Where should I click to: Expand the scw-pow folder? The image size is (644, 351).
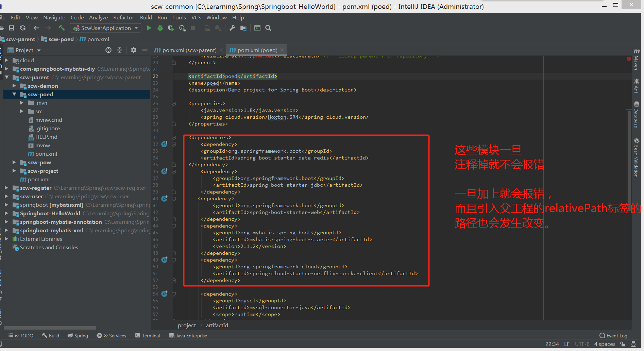pos(14,162)
